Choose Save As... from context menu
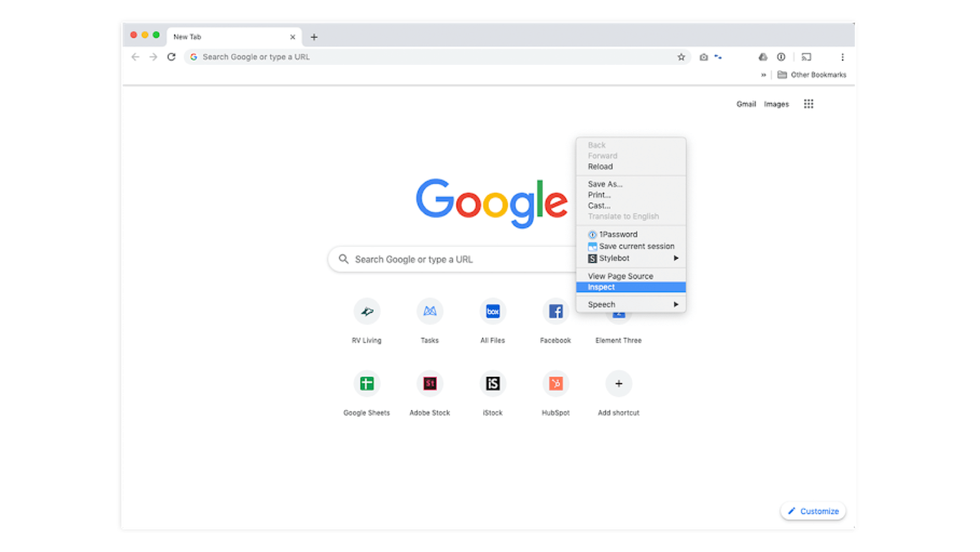The width and height of the screenshot is (980, 552). point(631,184)
